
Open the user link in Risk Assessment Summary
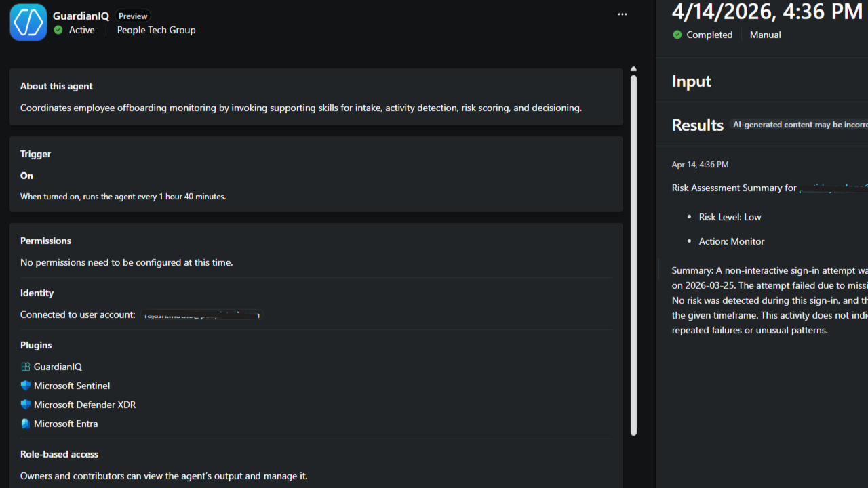coord(833,188)
